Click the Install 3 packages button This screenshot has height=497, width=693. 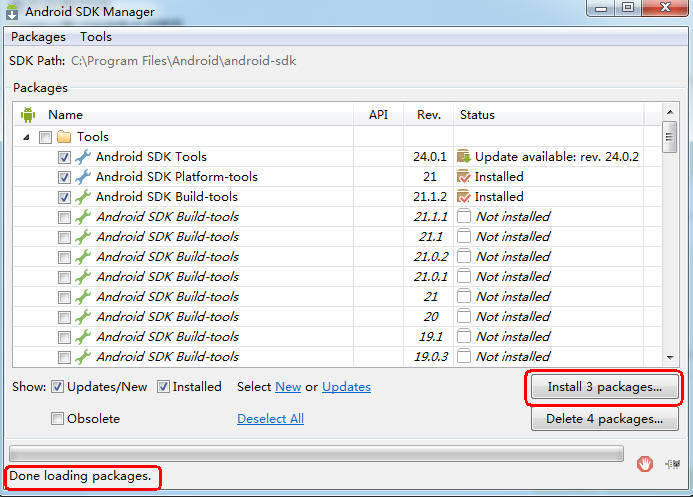click(605, 387)
